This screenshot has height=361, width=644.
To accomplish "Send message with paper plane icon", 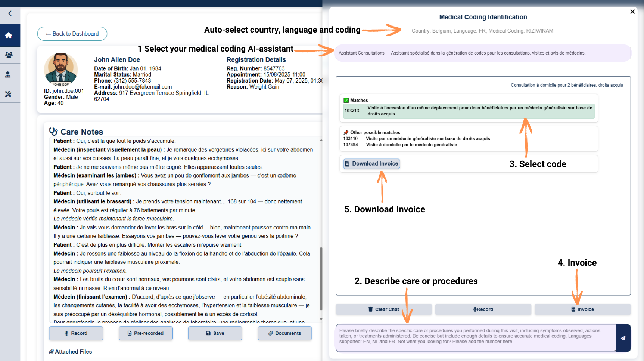I will point(623,338).
